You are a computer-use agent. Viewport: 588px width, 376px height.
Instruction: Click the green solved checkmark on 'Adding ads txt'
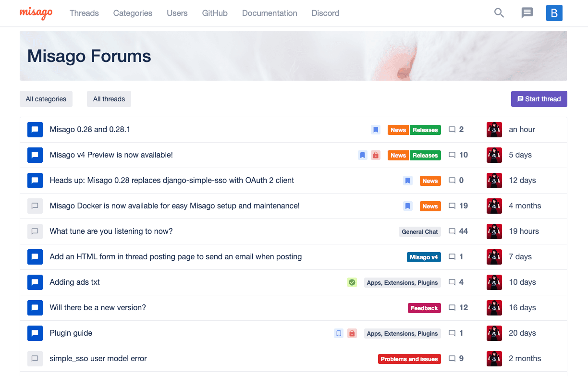pos(352,282)
